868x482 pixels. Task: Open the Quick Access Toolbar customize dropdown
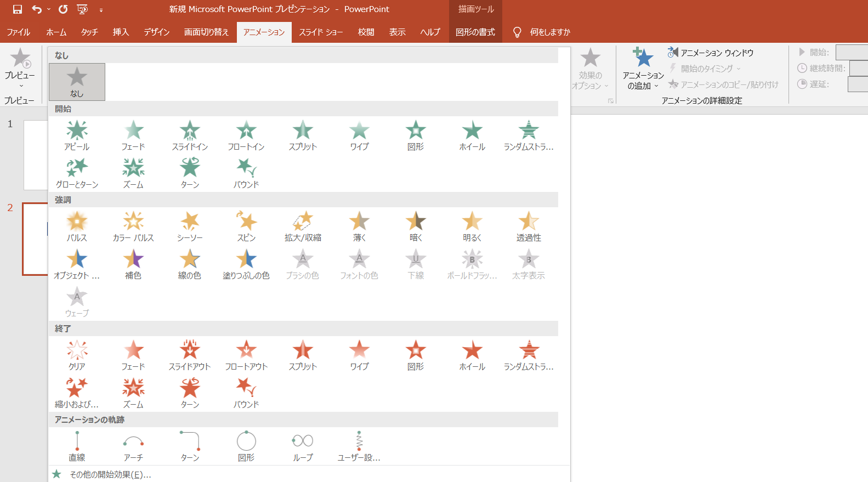pyautogui.click(x=101, y=9)
